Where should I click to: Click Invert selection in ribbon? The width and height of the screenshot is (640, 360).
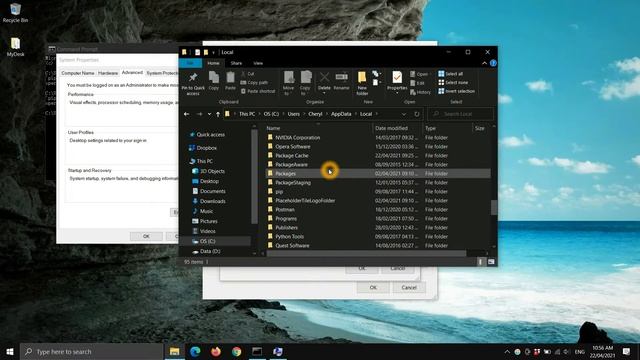[x=457, y=91]
